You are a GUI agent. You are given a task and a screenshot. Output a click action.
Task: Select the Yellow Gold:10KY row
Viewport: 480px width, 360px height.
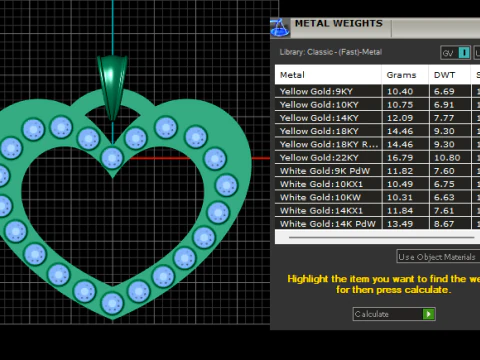pos(377,105)
